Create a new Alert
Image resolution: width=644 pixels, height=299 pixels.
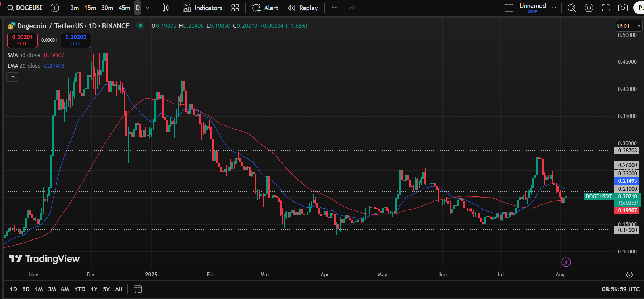point(265,8)
